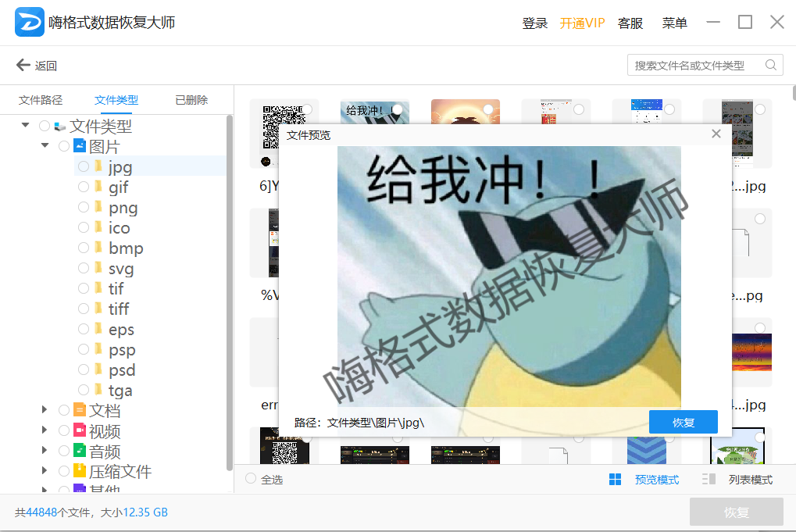The width and height of the screenshot is (796, 532).
Task: Expand the 文档 tree node
Action: [45, 409]
